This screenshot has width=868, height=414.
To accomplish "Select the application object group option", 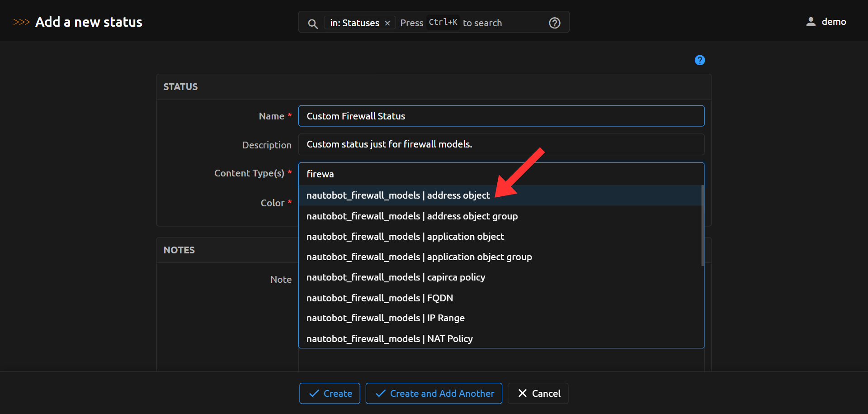I will coord(419,257).
